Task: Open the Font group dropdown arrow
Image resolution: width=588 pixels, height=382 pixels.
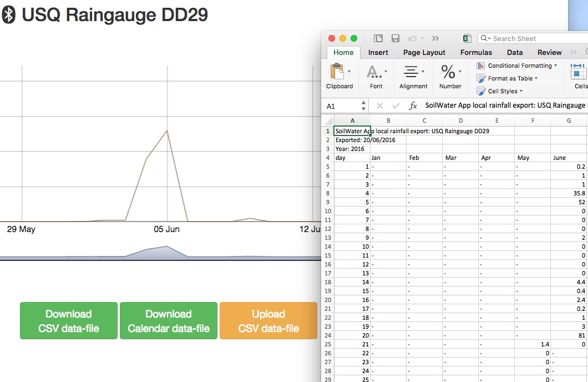Action: [x=386, y=71]
